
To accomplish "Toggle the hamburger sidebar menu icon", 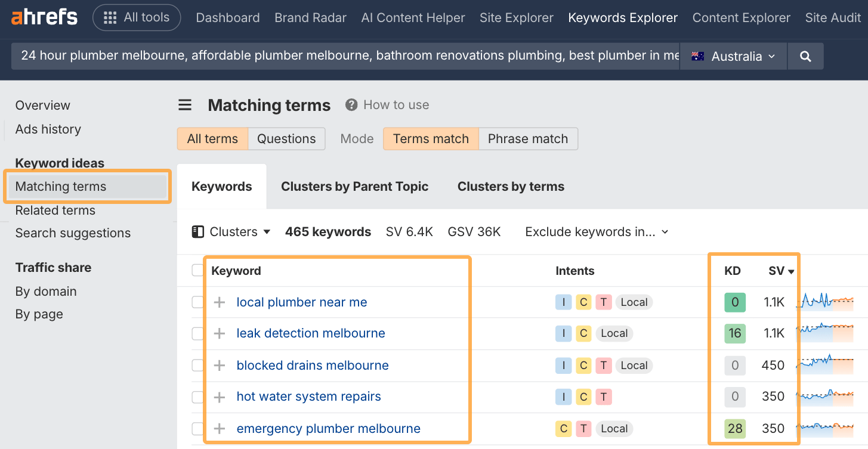I will (x=185, y=106).
